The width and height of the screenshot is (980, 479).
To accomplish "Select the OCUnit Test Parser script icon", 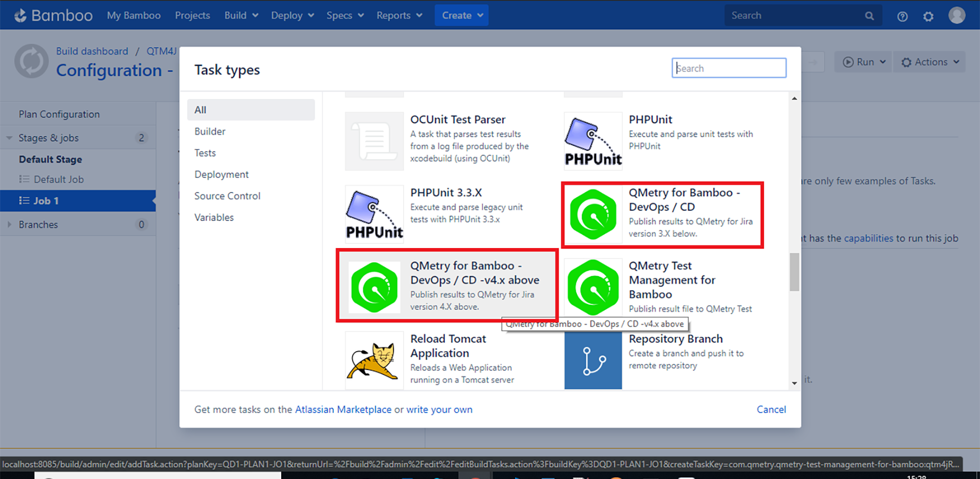I will 374,141.
